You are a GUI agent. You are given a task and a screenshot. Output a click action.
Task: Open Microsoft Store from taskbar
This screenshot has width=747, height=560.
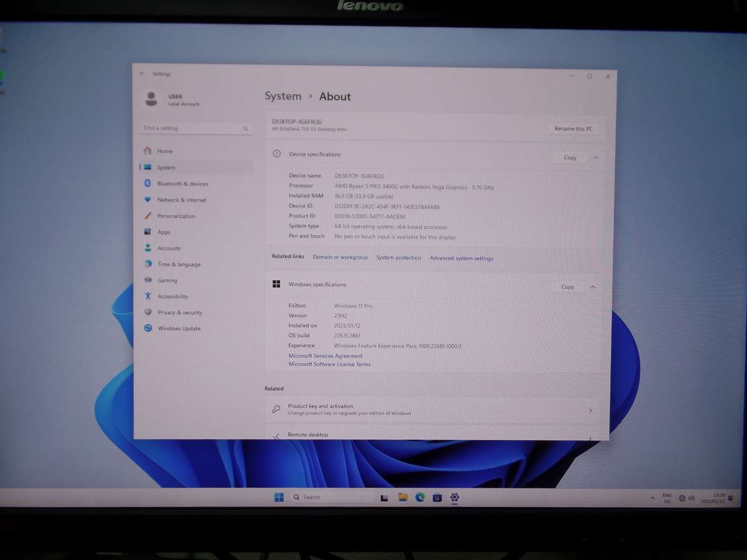pyautogui.click(x=438, y=497)
